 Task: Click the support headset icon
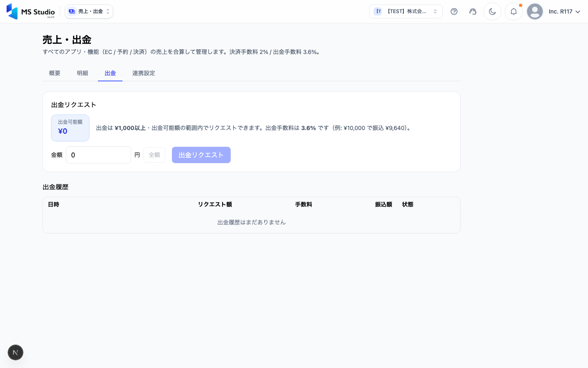473,11
